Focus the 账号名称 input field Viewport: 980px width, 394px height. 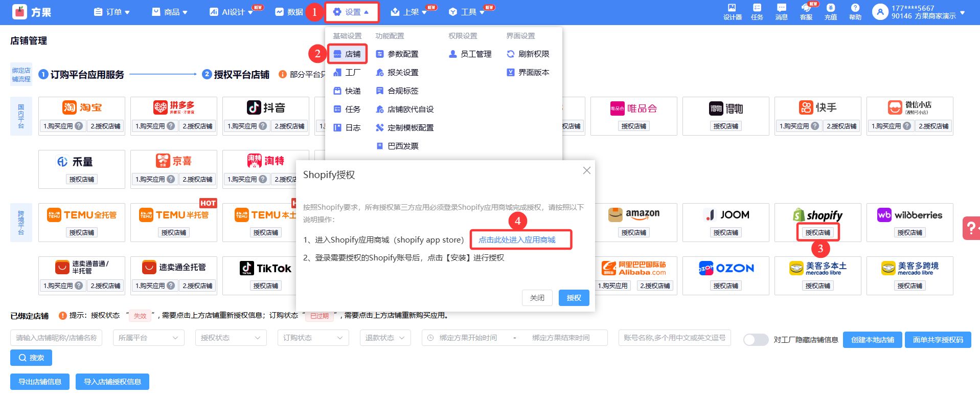coord(674,338)
